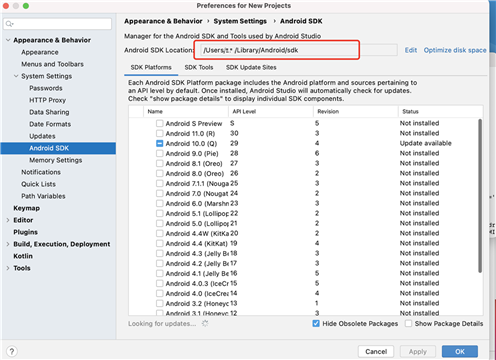Collapse the System Settings tree node
Screen dimensions: 496x360
point(16,76)
